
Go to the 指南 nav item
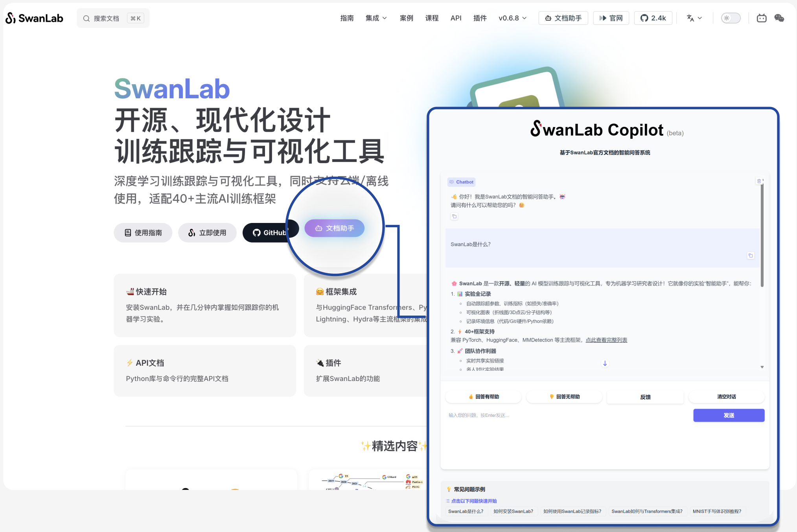pos(347,18)
